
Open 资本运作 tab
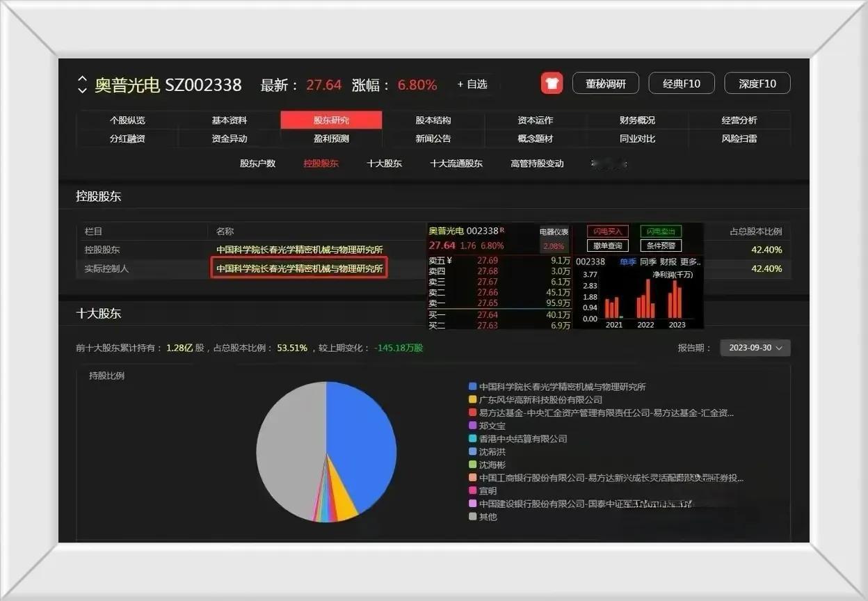[x=536, y=120]
